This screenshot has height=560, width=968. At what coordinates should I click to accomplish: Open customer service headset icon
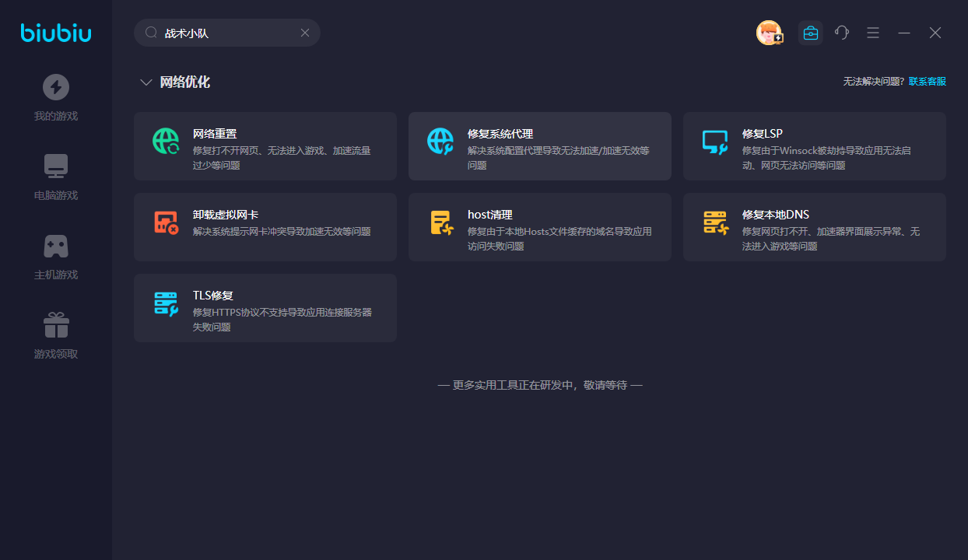point(841,33)
